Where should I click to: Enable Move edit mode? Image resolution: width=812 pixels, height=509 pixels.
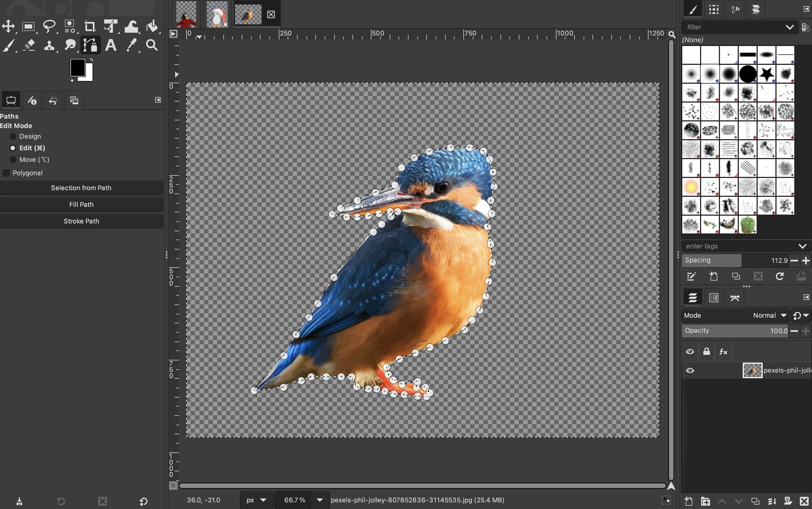tap(13, 160)
